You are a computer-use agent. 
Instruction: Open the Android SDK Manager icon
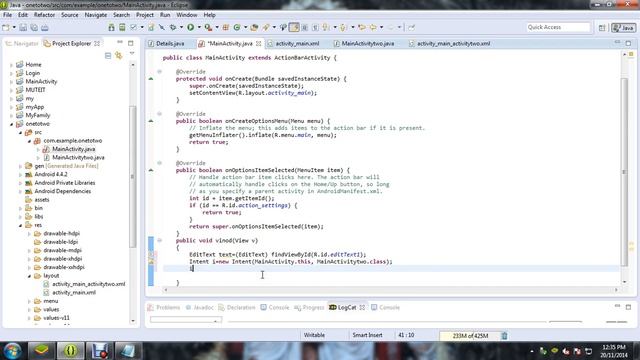coord(111,27)
